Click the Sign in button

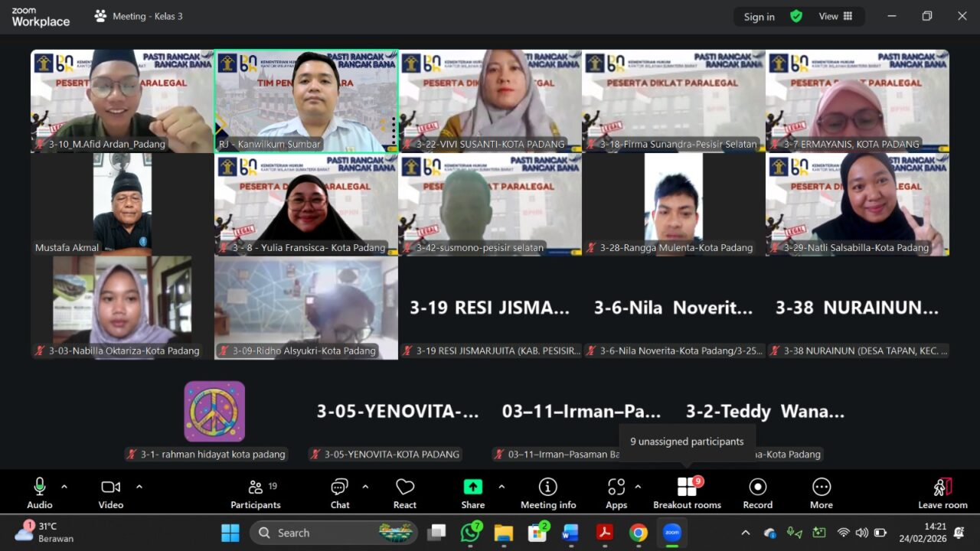pyautogui.click(x=759, y=17)
